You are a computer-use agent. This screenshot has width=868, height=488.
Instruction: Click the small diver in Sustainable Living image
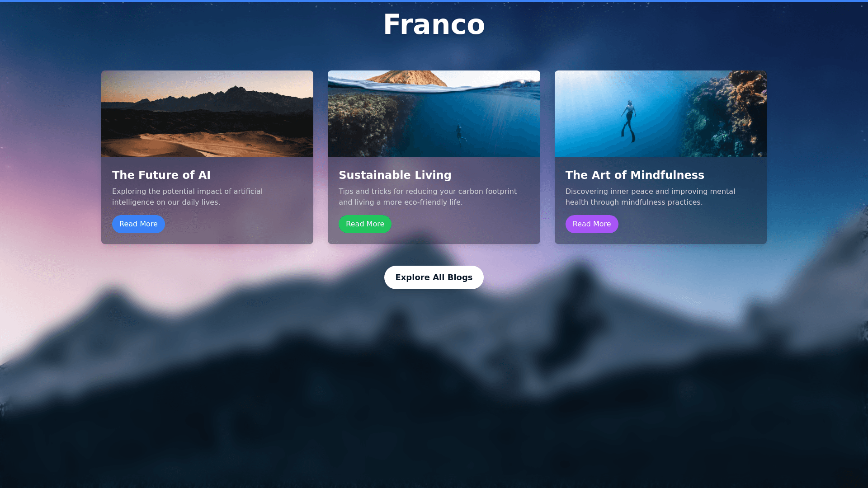point(460,133)
